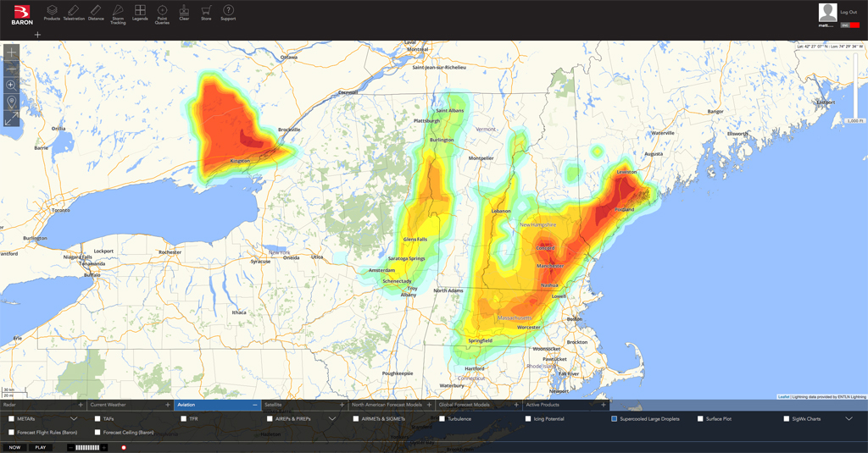Enable the TAFs checkbox
This screenshot has height=453, width=868.
point(97,418)
